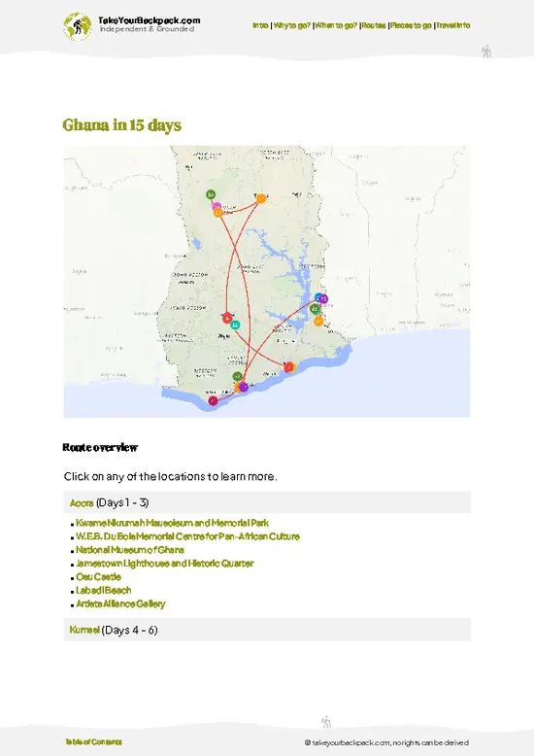Go to the When to go? section
Screen dimensions: 534x756
coord(336,25)
